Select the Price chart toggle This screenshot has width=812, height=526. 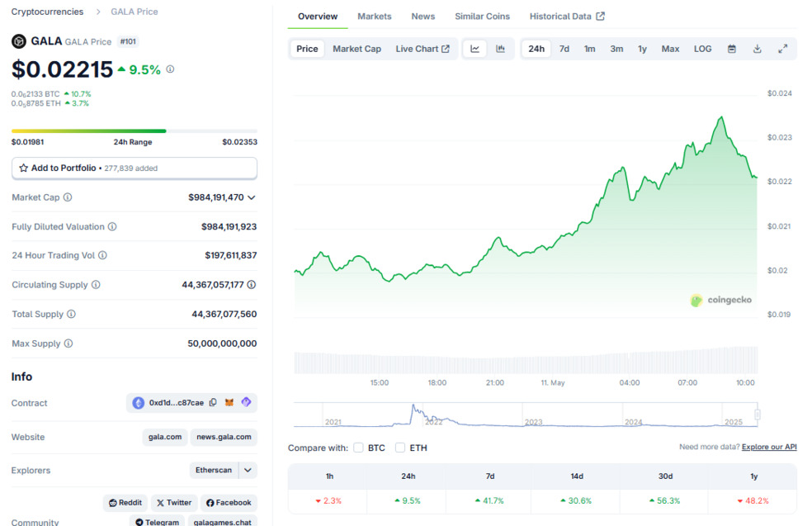307,49
